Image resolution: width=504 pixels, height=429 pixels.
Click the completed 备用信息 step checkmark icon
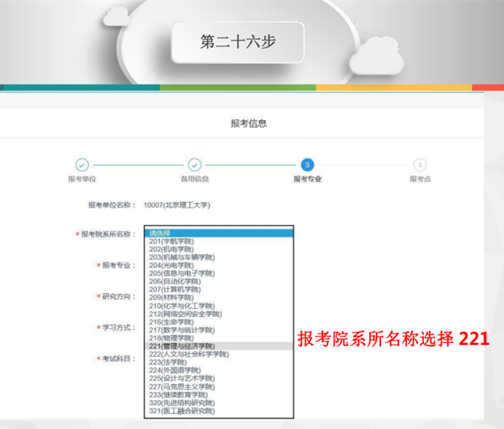tap(195, 165)
